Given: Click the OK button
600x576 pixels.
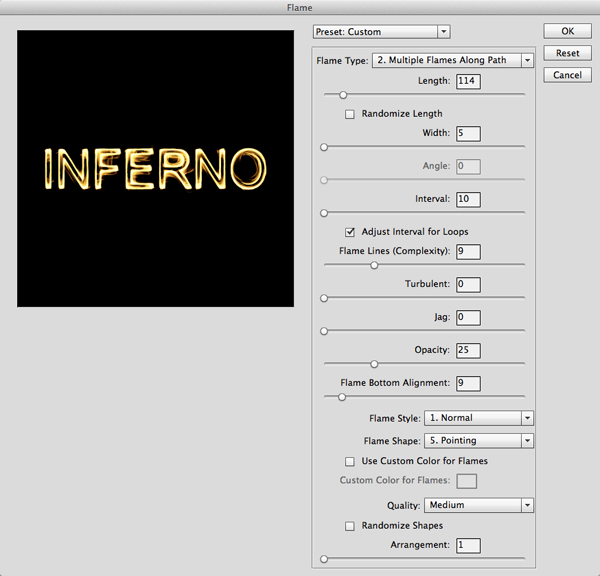Looking at the screenshot, I should coord(567,31).
